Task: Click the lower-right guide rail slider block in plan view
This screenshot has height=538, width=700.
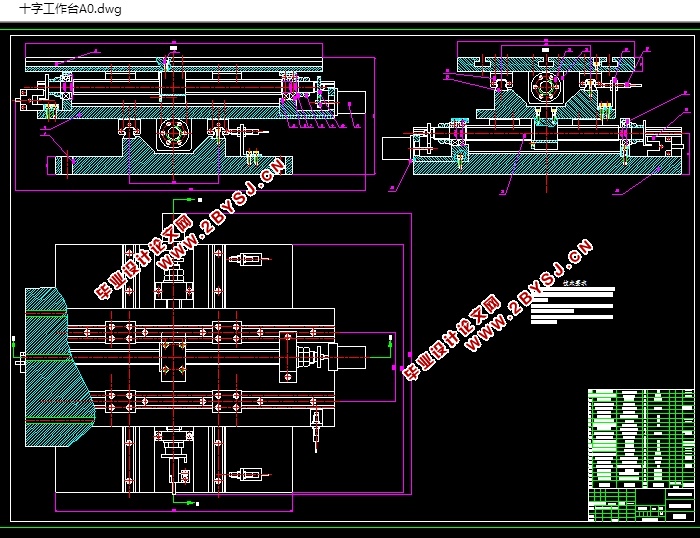Action: 228,402
